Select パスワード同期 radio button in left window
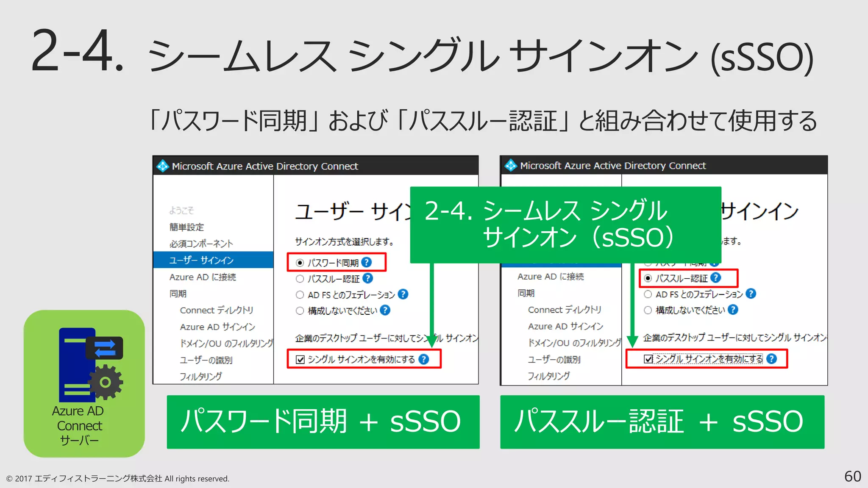Screen dimensions: 868x488 (300, 263)
